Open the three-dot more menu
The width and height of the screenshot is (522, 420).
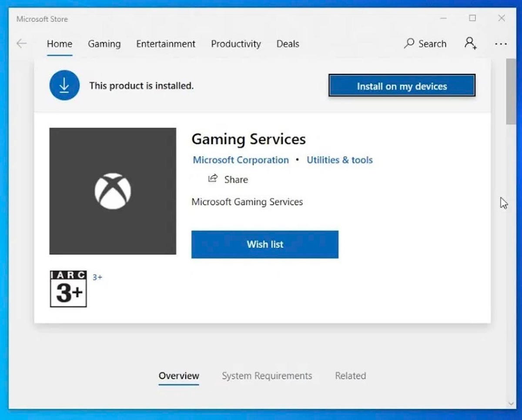click(501, 44)
